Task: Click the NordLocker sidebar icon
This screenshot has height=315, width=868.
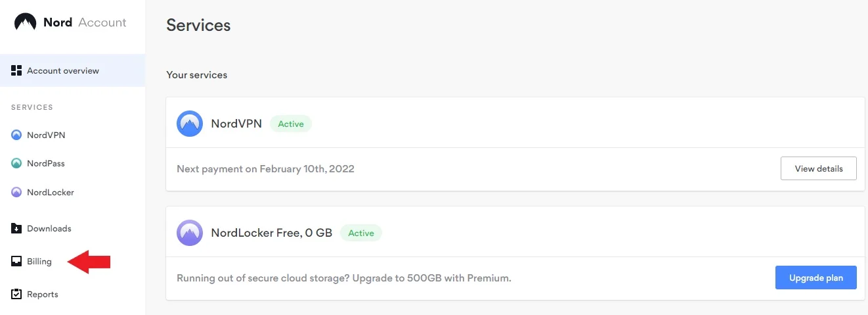Action: pos(16,193)
